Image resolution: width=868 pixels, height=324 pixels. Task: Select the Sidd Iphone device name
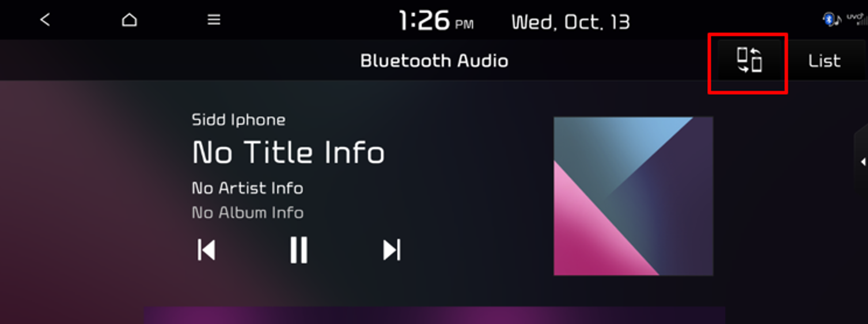pos(238,120)
